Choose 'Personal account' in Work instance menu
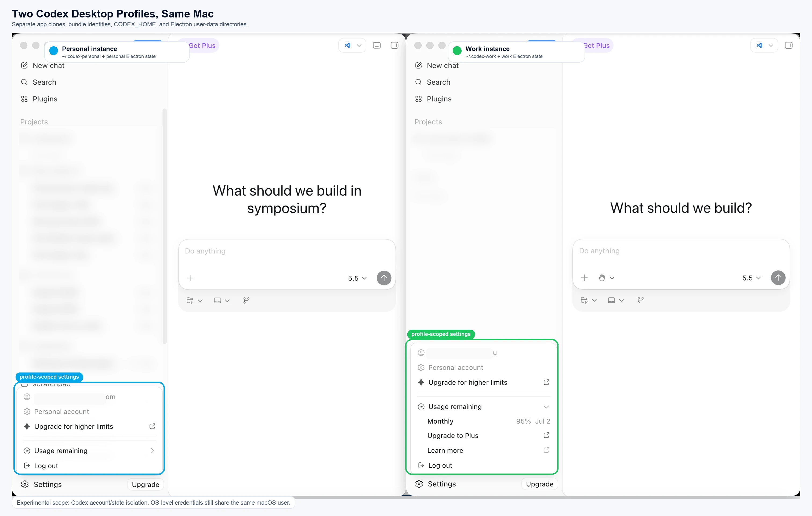Viewport: 812px width, 516px height. pos(484,367)
